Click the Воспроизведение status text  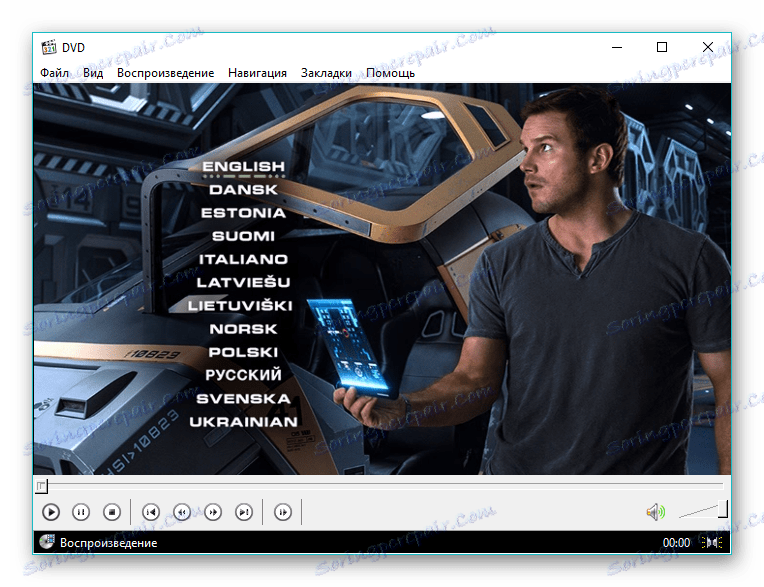point(108,543)
